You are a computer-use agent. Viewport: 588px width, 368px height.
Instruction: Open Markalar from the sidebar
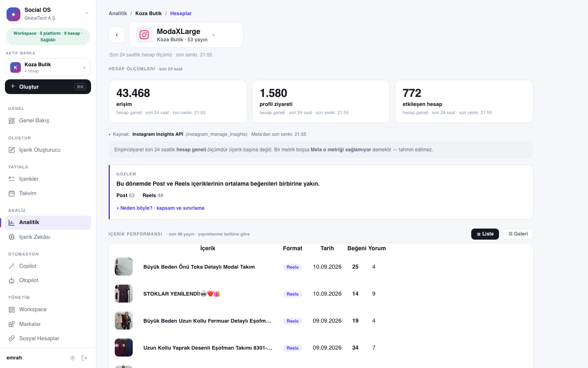click(48, 324)
